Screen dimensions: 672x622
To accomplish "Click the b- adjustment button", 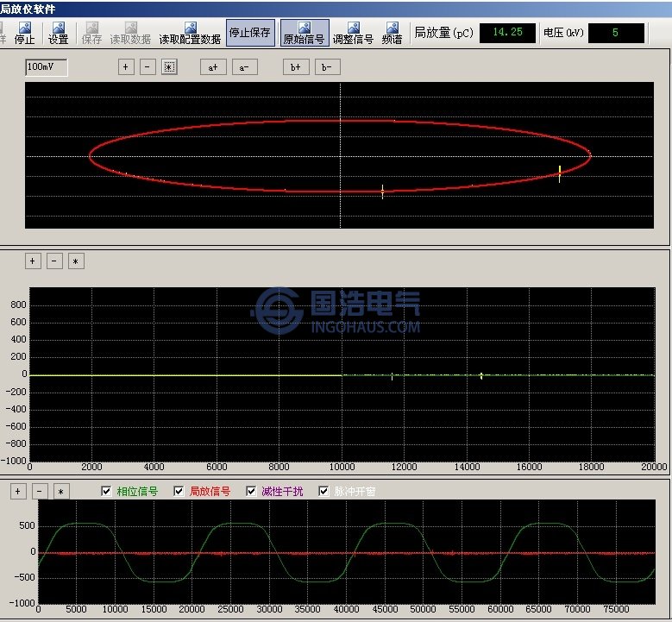I will (x=327, y=67).
